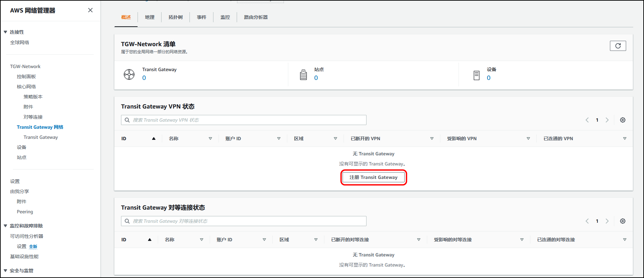644x278 pixels.
Task: Open 设备 in the sidebar
Action: click(22, 147)
